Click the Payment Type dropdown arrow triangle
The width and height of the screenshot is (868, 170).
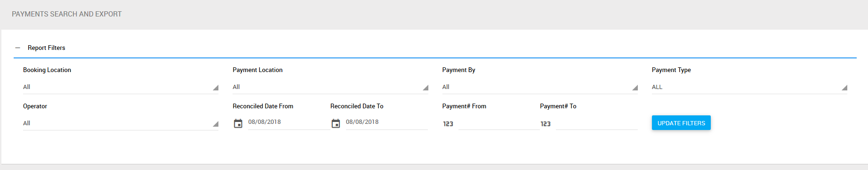point(844,88)
